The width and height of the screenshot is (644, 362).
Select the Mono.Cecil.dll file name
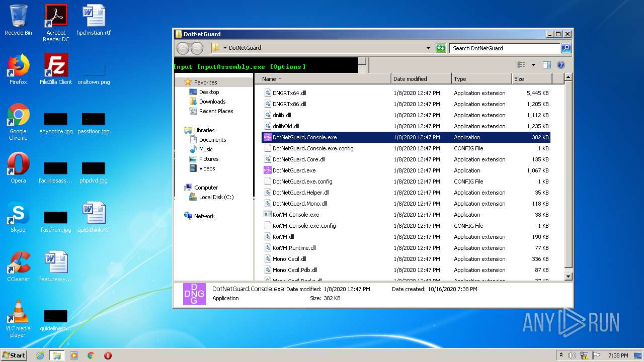click(x=289, y=259)
